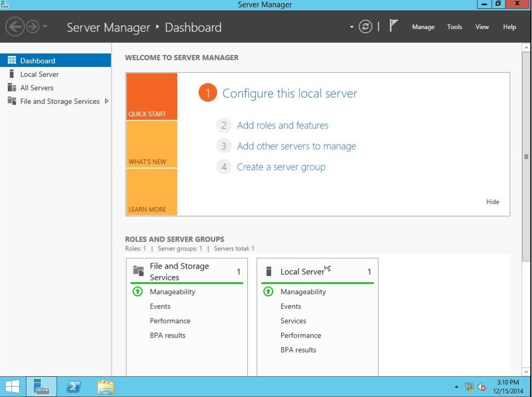Open All Servers in the sidebar

(35, 87)
